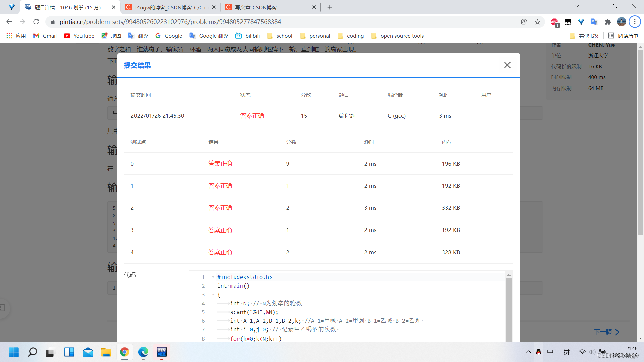
Task: Open the Windows Start menu
Action: [x=14, y=352]
